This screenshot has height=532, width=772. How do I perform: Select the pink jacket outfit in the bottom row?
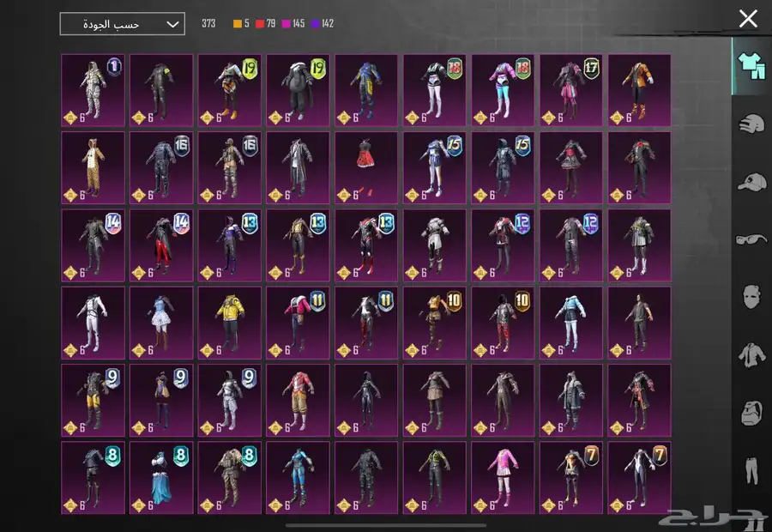(503, 478)
